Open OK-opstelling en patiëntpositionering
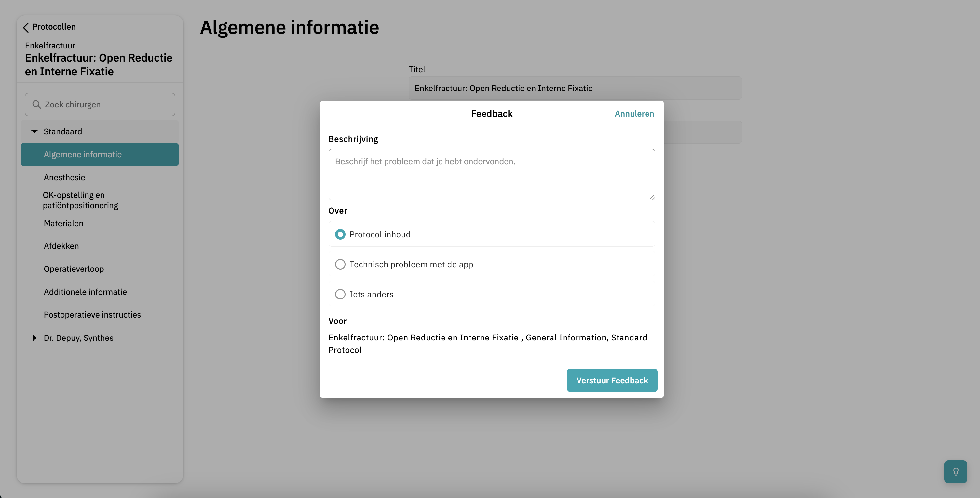980x498 pixels. tap(80, 200)
